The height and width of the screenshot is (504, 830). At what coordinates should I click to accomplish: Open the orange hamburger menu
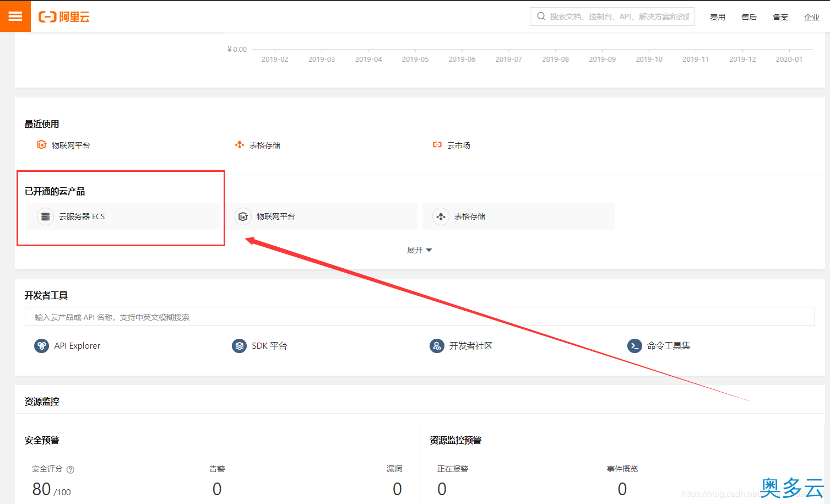(x=15, y=17)
